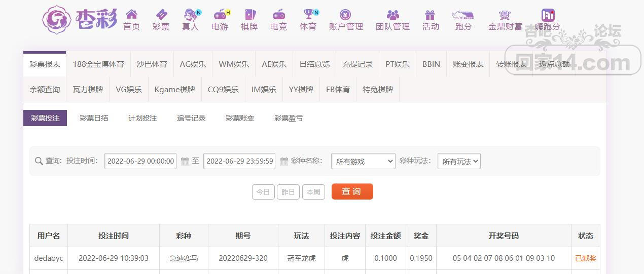
Task: Click the 开奖号码 column header
Action: (504, 236)
